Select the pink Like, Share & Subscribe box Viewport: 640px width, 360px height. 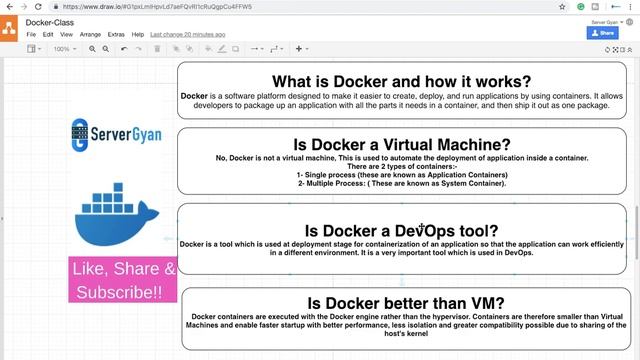click(123, 280)
